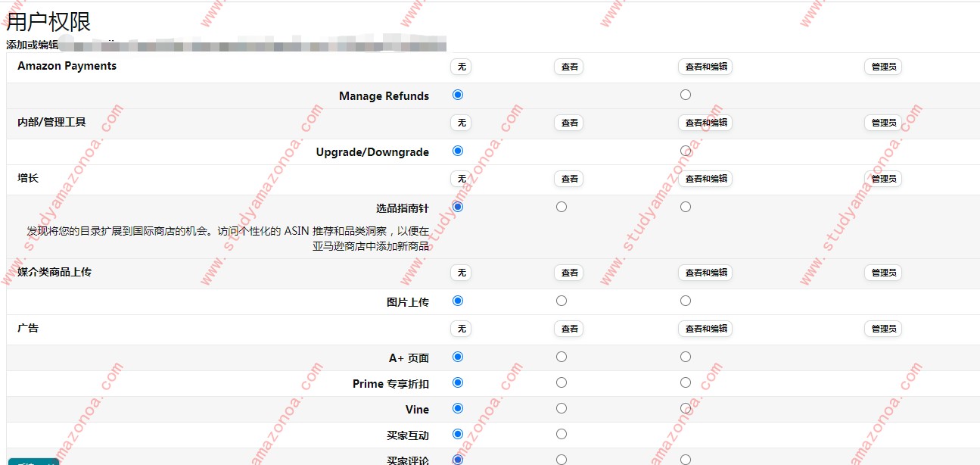The height and width of the screenshot is (465, 980).
Task: Select 无 radio for Manage Refunds
Action: click(457, 95)
